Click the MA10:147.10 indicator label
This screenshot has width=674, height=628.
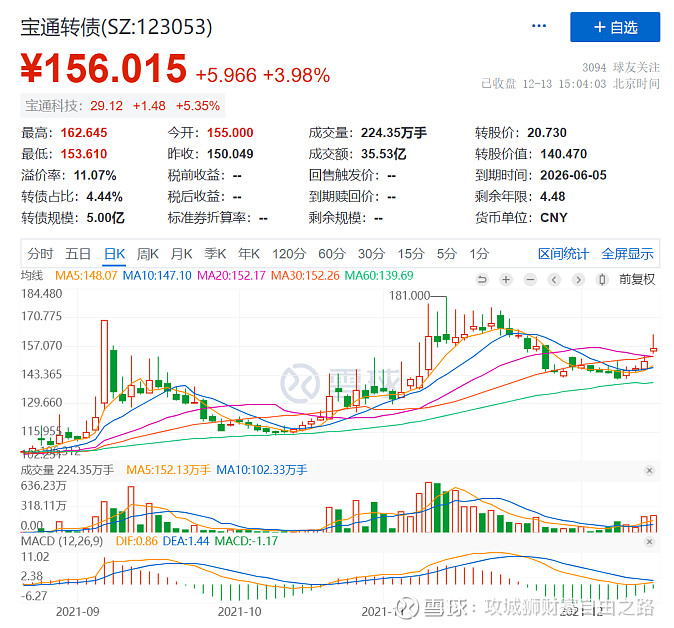point(157,276)
